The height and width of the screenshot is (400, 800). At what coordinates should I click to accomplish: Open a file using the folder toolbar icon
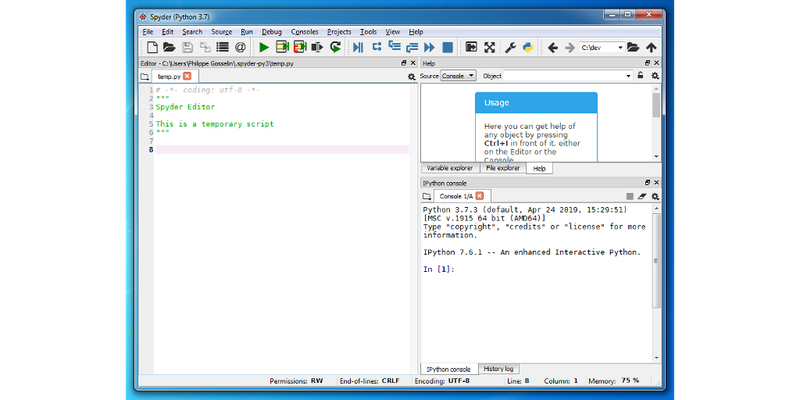coord(169,47)
